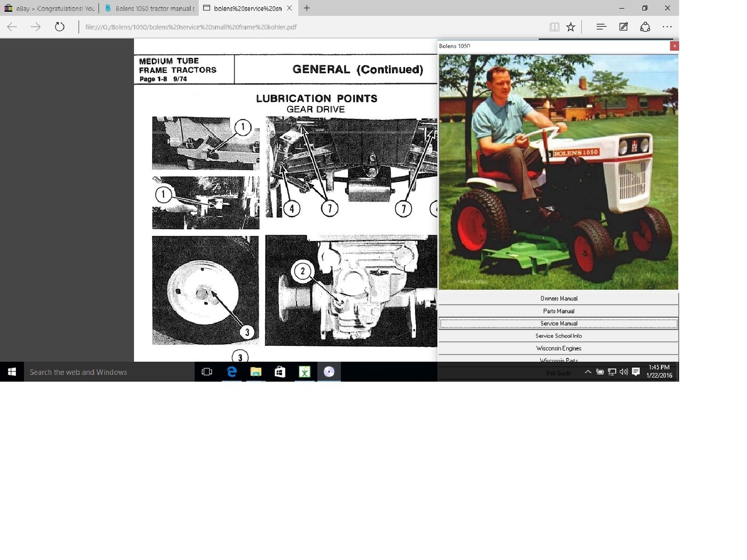Open Service School Info button

tap(558, 336)
